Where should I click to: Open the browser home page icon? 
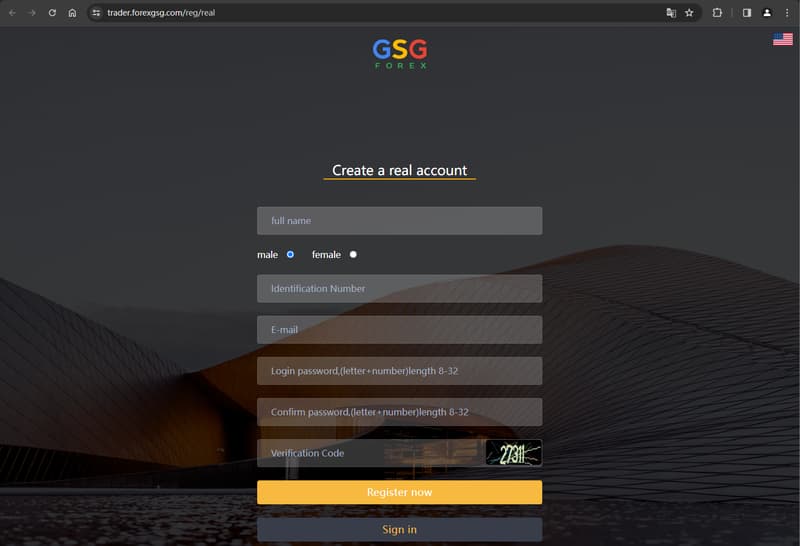click(72, 13)
